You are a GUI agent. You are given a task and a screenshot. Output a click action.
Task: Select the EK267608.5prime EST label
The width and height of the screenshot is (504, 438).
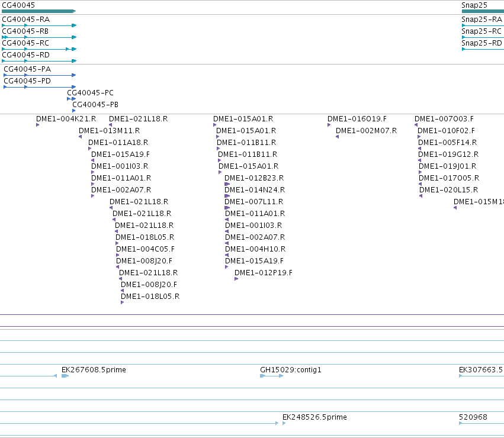tap(94, 370)
